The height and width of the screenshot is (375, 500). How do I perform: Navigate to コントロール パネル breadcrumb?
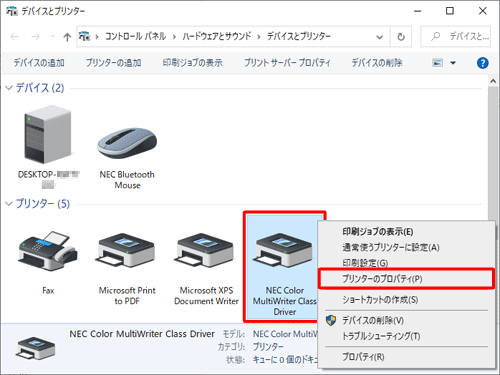(x=135, y=36)
